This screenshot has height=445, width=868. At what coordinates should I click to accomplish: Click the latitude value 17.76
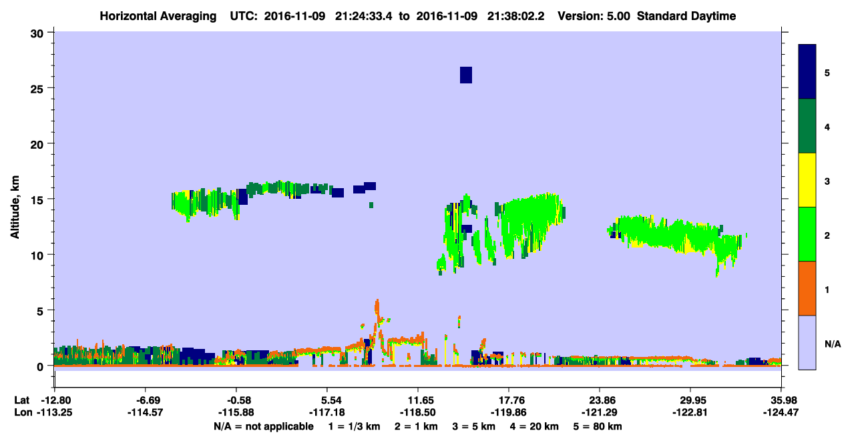click(509, 400)
